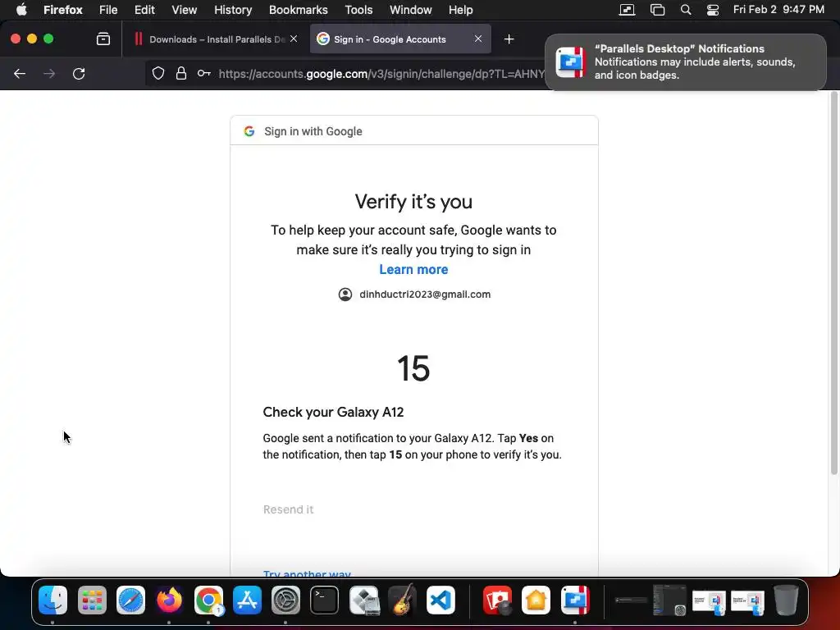Open the File menu

[108, 10]
